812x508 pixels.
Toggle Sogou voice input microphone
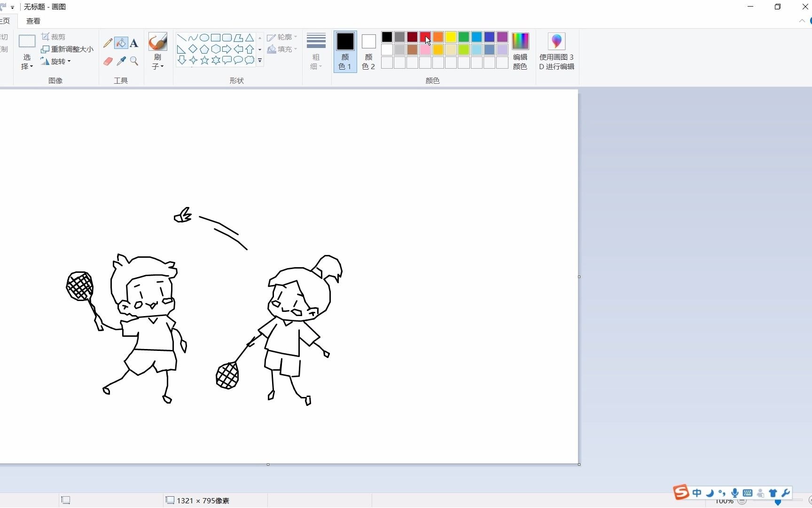pyautogui.click(x=735, y=493)
